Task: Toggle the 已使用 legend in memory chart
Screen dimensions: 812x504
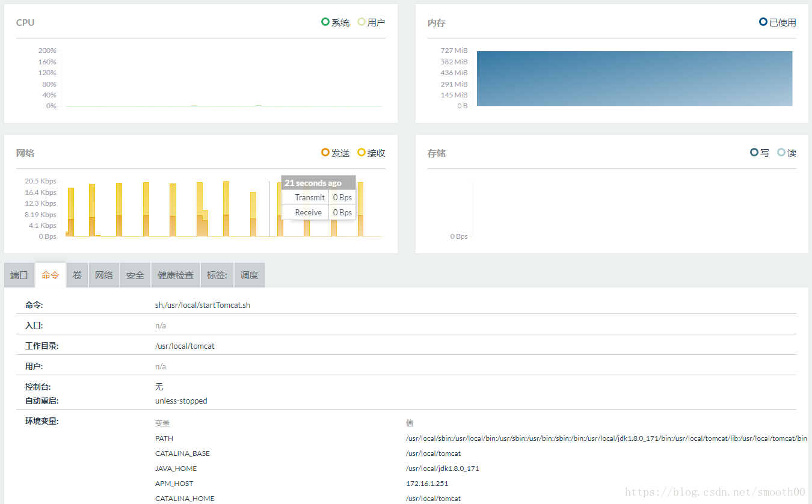Action: click(778, 22)
